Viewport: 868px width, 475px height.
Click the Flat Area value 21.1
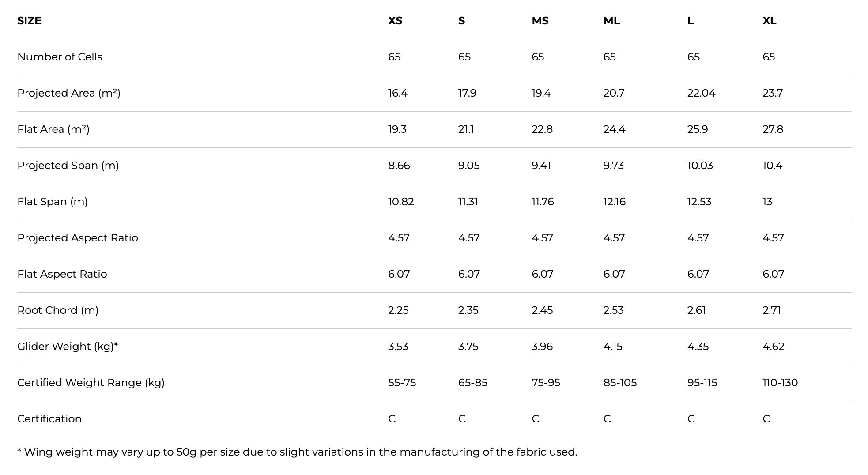pos(466,129)
